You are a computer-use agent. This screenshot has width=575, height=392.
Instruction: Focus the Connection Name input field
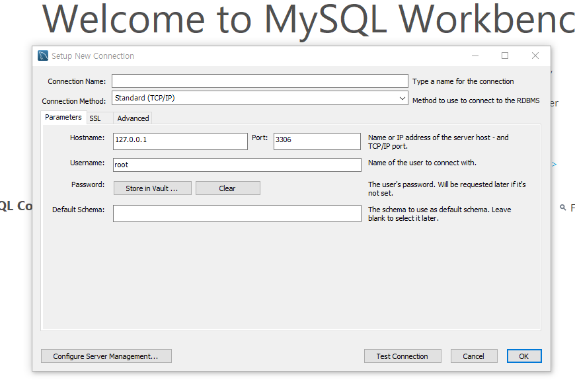coord(260,81)
